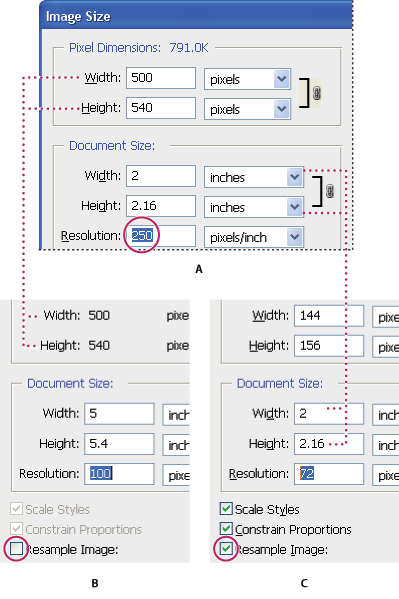Click the pixel Height field showing 156
The width and height of the screenshot is (399, 599).
point(329,345)
